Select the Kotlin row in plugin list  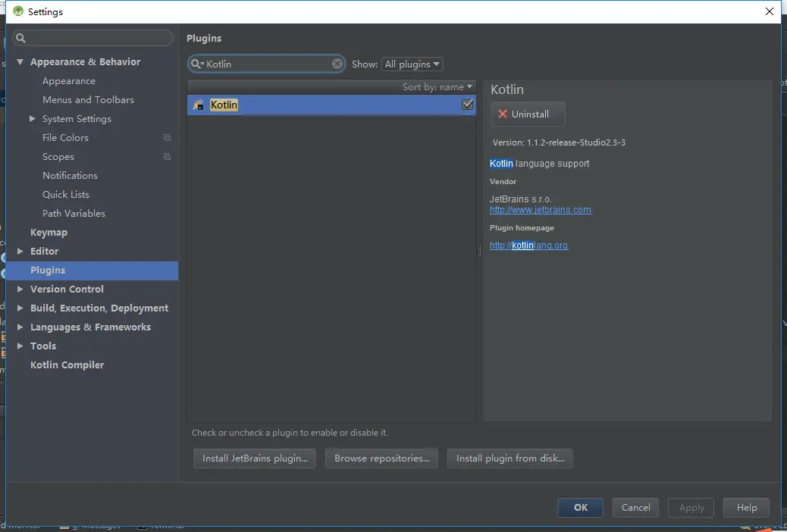(331, 105)
